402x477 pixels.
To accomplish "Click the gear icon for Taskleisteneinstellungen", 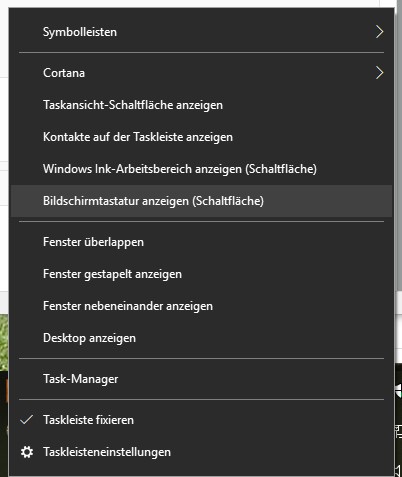I will click(27, 452).
